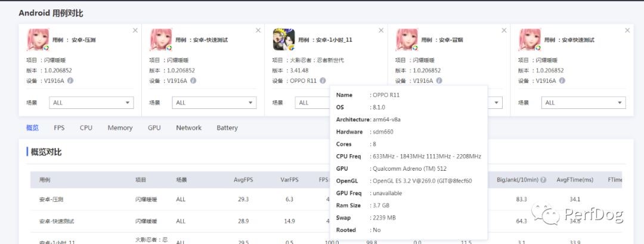Switch to the Memory tab

[120, 127]
